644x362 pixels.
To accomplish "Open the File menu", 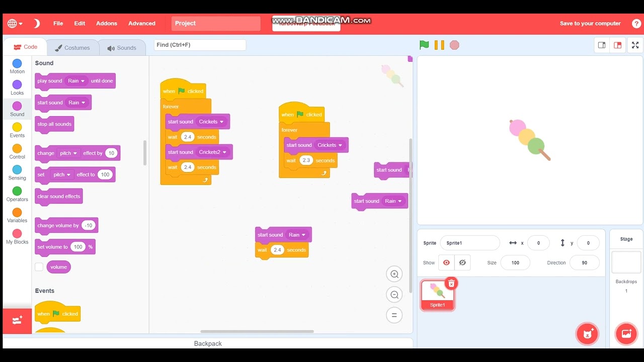I will coord(58,23).
